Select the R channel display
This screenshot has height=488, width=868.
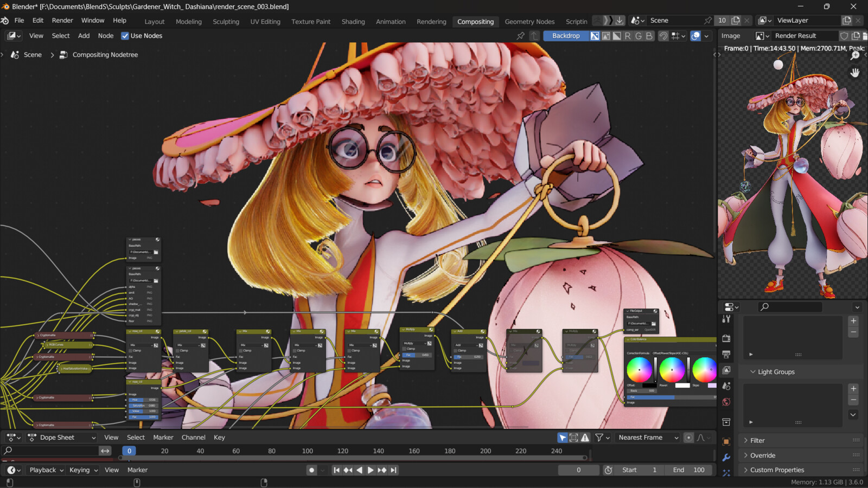[628, 36]
